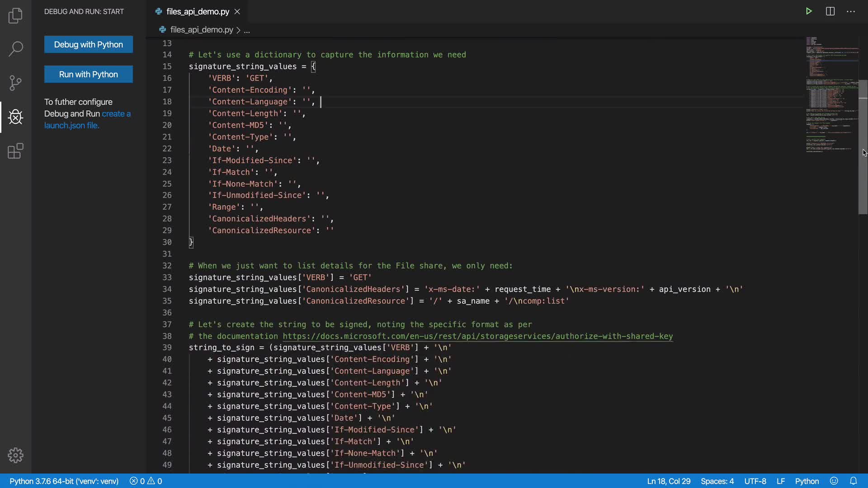
Task: Select the files_api_demo.py editor tab
Action: pos(198,12)
